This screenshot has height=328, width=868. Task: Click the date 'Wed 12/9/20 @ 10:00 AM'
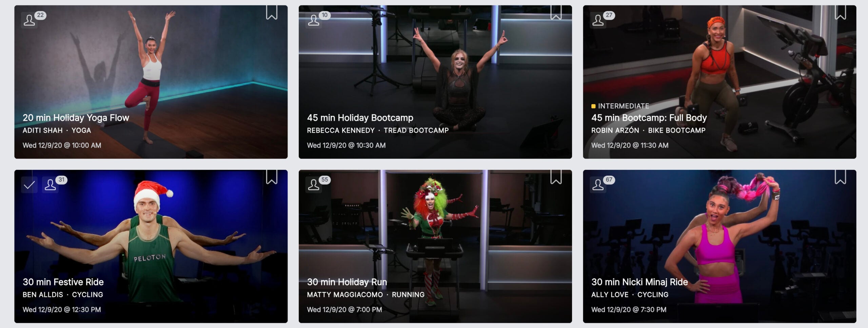(x=62, y=145)
